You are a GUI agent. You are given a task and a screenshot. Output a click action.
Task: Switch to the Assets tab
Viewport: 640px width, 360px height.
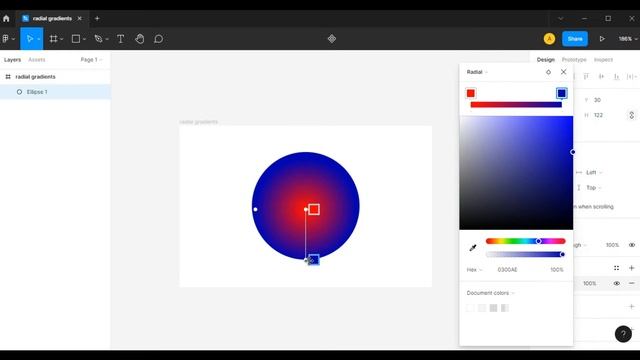tap(37, 60)
